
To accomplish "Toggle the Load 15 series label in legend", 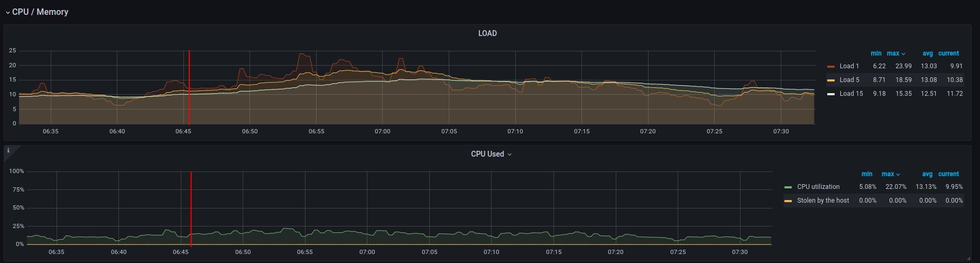I will coord(851,94).
